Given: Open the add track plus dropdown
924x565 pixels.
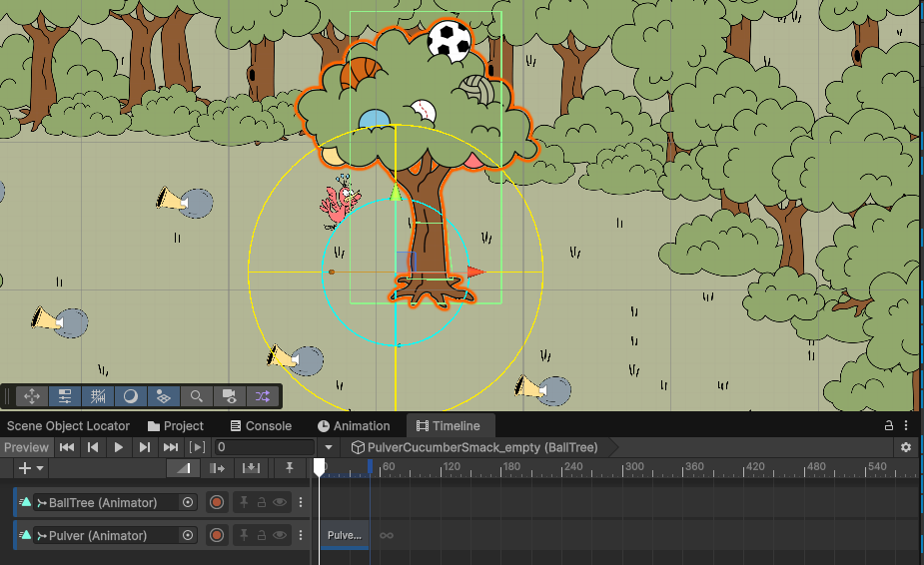Looking at the screenshot, I should (x=31, y=467).
